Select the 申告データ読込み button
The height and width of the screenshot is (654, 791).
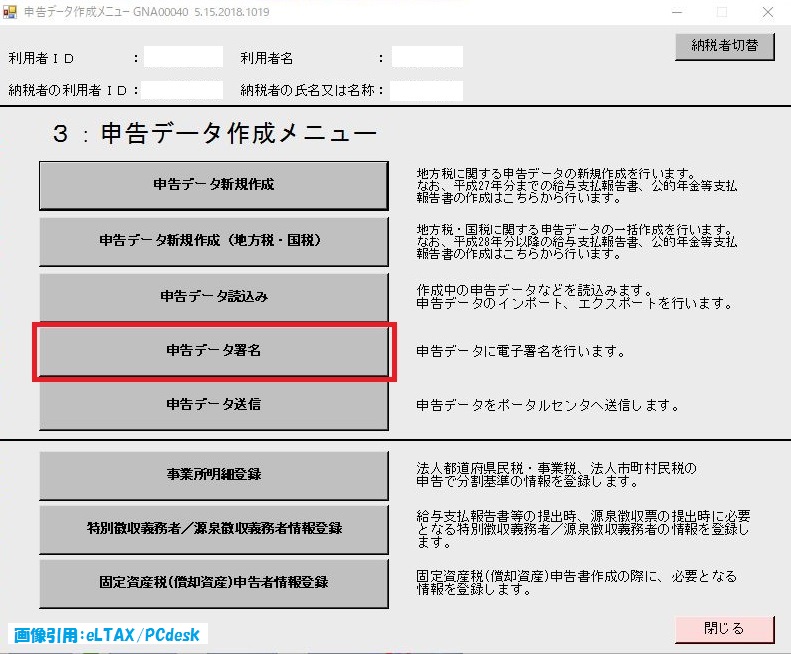tap(213, 297)
